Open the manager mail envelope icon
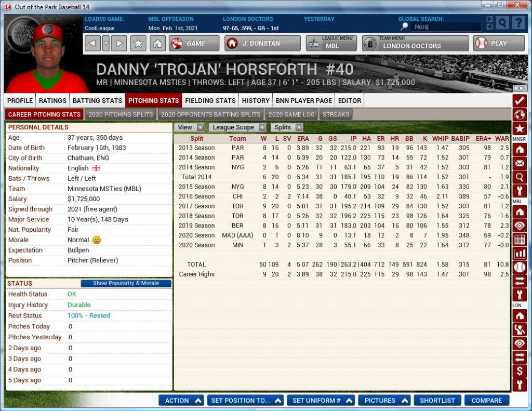532x411 pixels. 519,164
